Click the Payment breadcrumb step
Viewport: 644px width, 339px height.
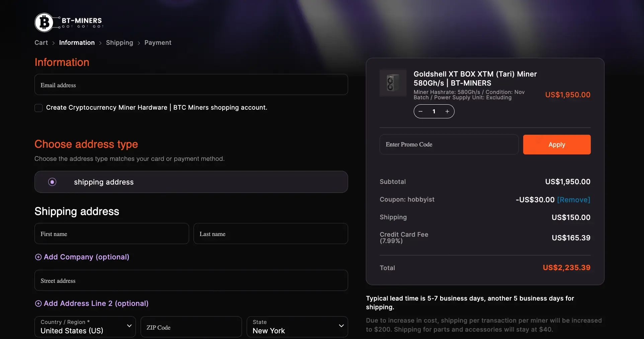[x=157, y=42]
